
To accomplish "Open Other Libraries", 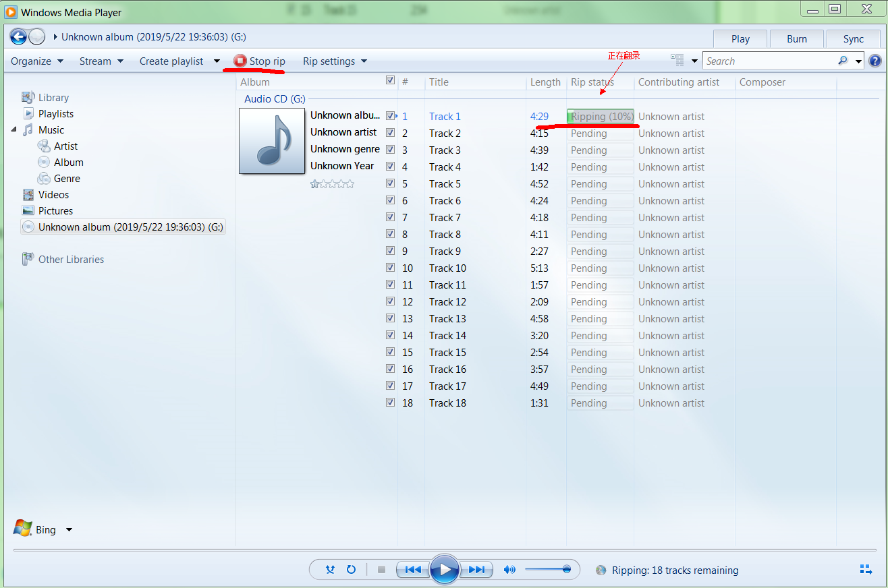I will (71, 260).
